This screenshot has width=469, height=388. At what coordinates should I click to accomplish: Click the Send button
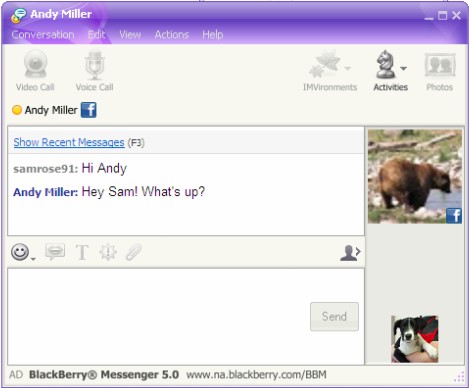click(334, 316)
